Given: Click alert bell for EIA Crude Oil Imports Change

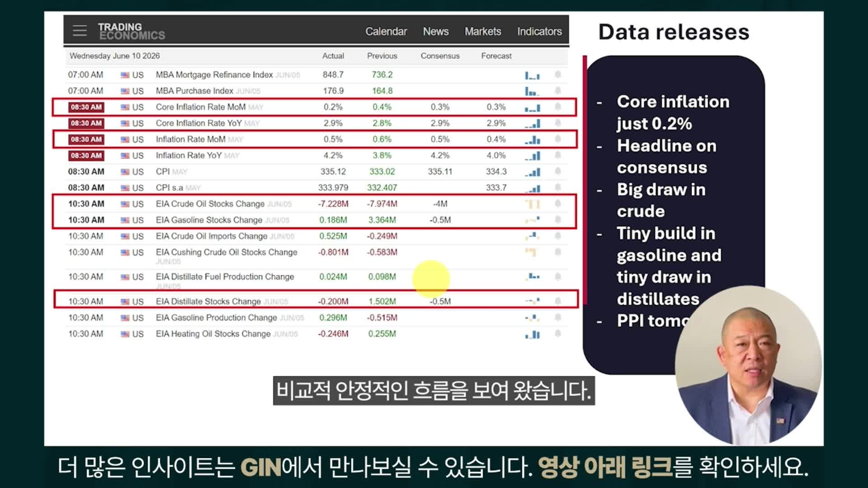Looking at the screenshot, I should coord(558,236).
